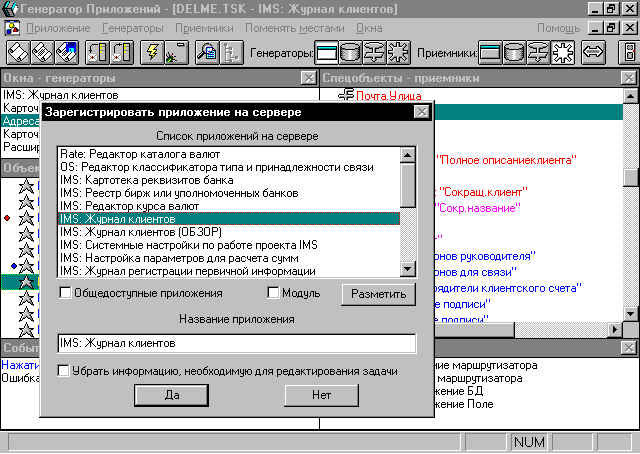Select the starburst icon under Приемники
Image resolution: width=640 pixels, height=454 pixels.
click(x=562, y=52)
